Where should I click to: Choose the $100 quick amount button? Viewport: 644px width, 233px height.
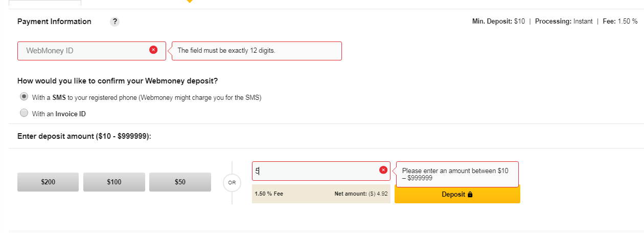114,182
